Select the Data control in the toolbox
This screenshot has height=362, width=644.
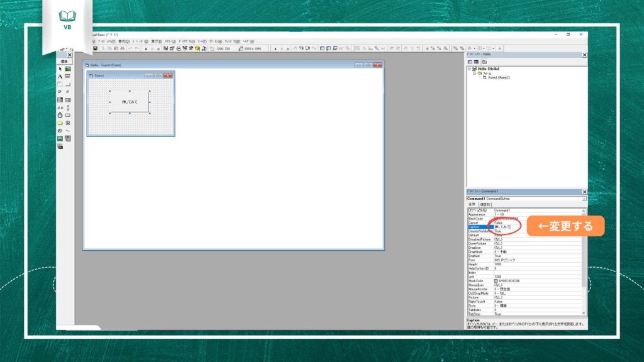coord(68,138)
